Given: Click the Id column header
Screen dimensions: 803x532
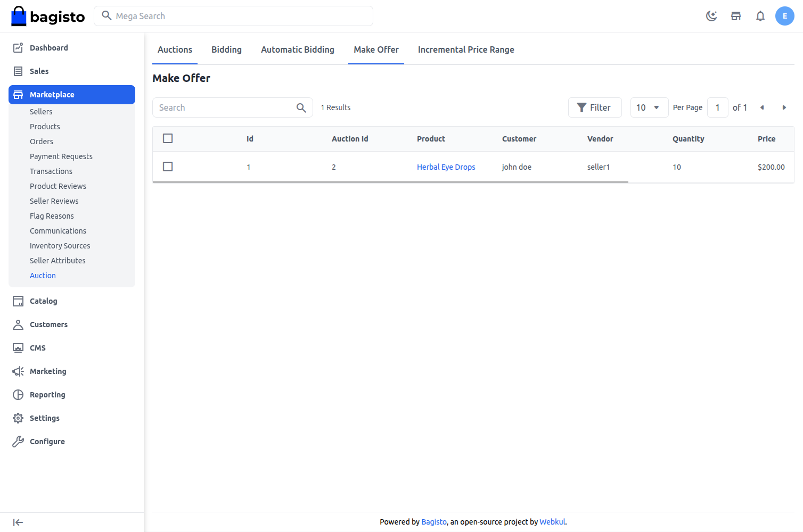Looking at the screenshot, I should (250, 139).
